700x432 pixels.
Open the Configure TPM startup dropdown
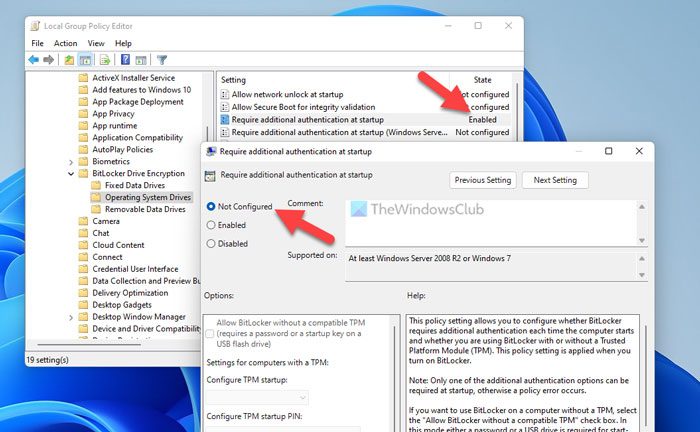point(257,397)
